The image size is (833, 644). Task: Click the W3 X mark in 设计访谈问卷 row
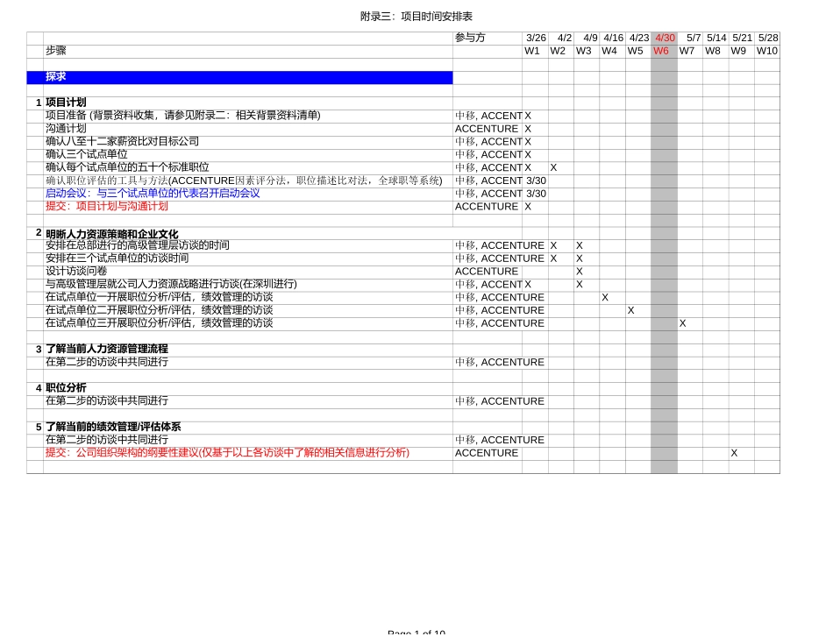(x=579, y=272)
